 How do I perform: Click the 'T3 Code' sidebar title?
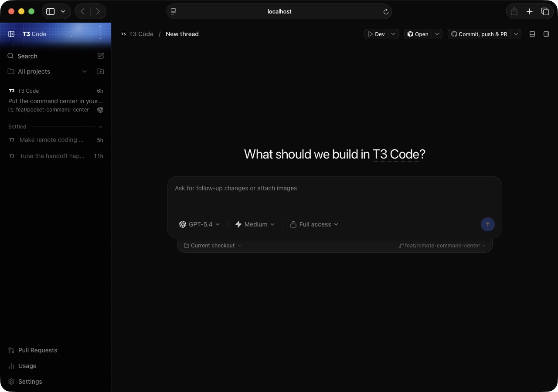(x=34, y=34)
